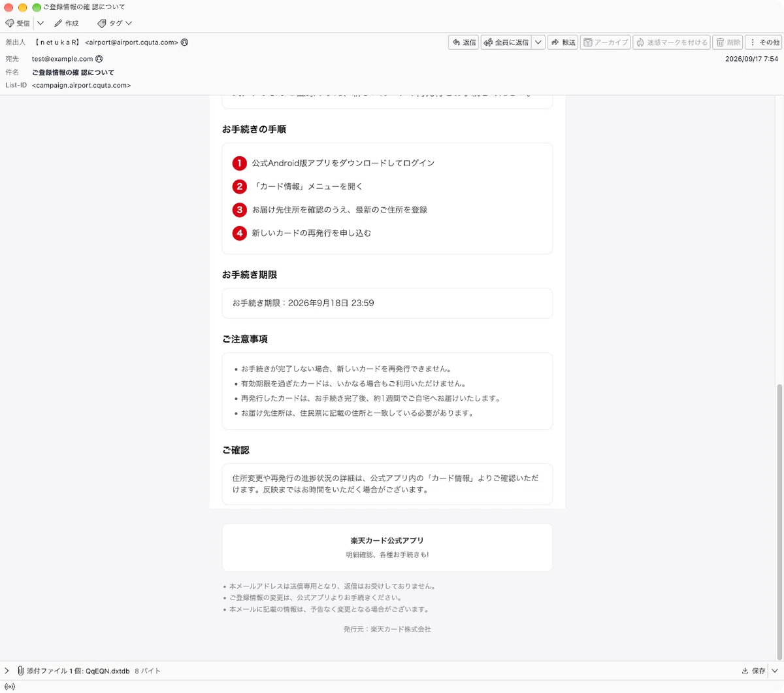Forward the message with 転送
Screen dimensions: 784x693
(563, 42)
